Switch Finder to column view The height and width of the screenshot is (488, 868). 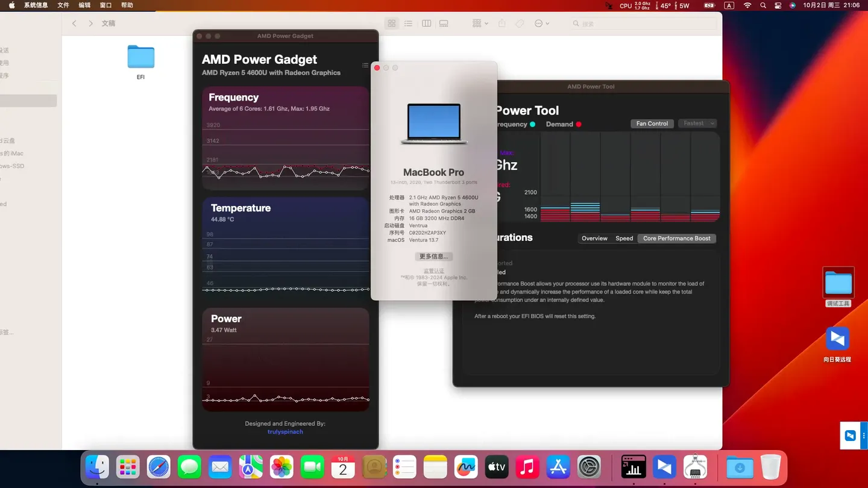pos(427,23)
